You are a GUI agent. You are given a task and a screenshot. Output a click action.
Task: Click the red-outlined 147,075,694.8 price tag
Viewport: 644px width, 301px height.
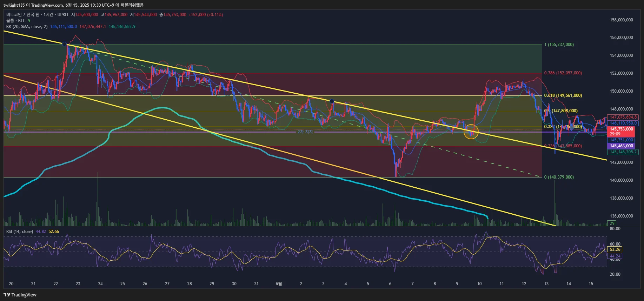tap(623, 117)
